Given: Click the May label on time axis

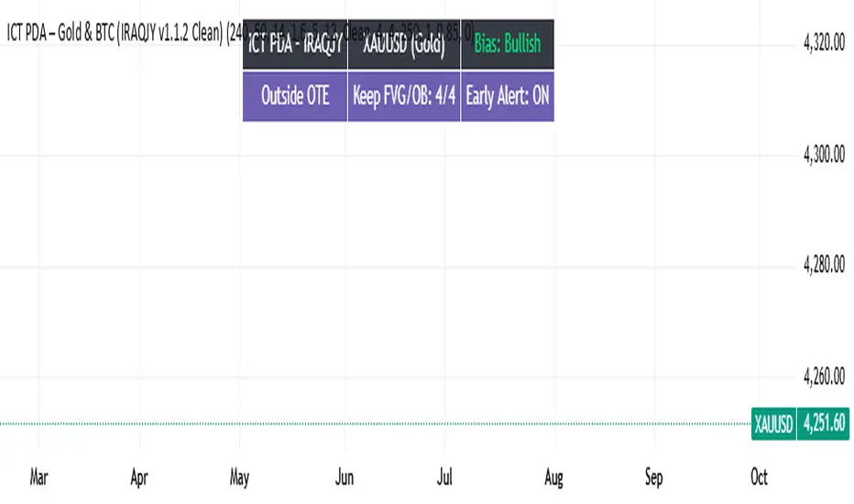Looking at the screenshot, I should (x=238, y=477).
